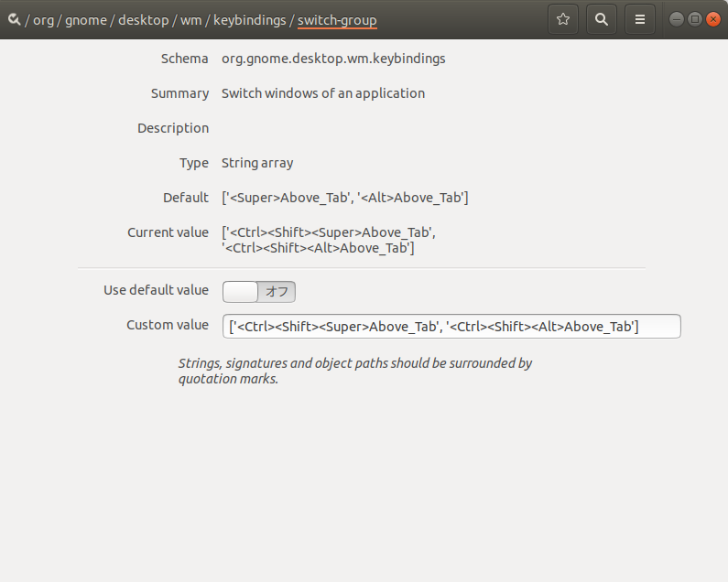
Task: Click the quotation marks hint text
Action: [355, 371]
